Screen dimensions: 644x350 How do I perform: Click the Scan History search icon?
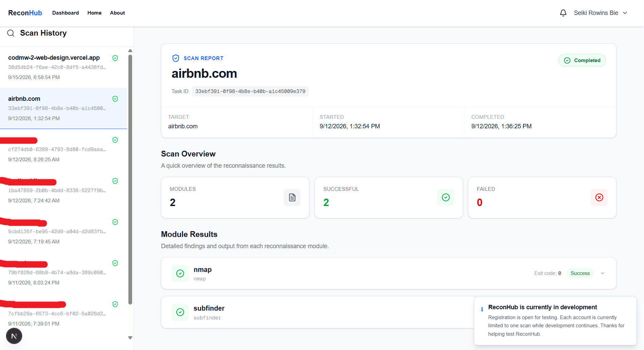11,33
